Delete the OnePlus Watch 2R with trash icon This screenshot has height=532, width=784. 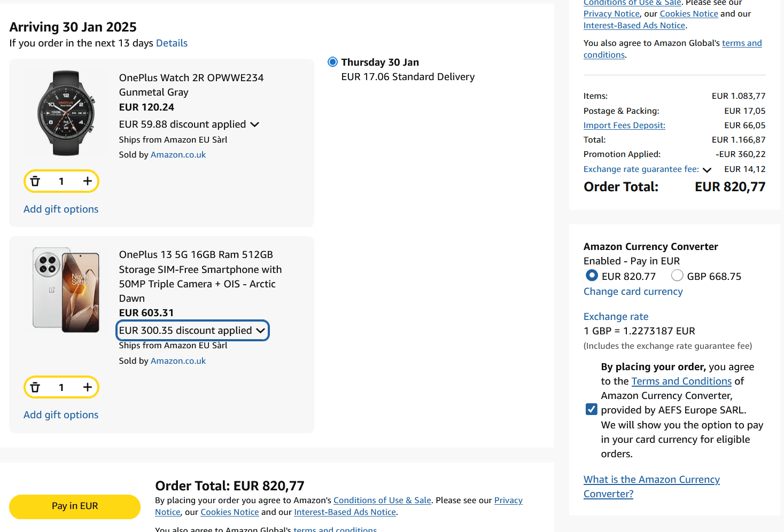pos(35,181)
